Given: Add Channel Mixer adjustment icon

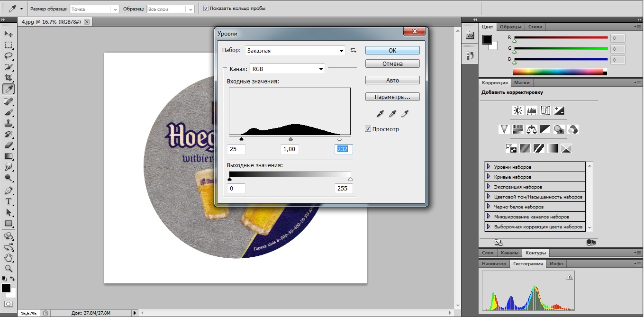Looking at the screenshot, I should coord(573,129).
